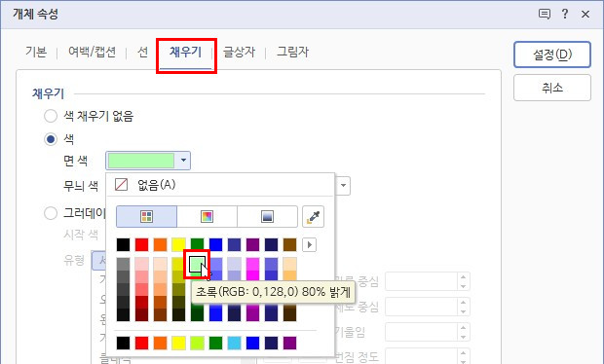
Task: Switch to the gradient-style palette view icon
Action: (267, 217)
